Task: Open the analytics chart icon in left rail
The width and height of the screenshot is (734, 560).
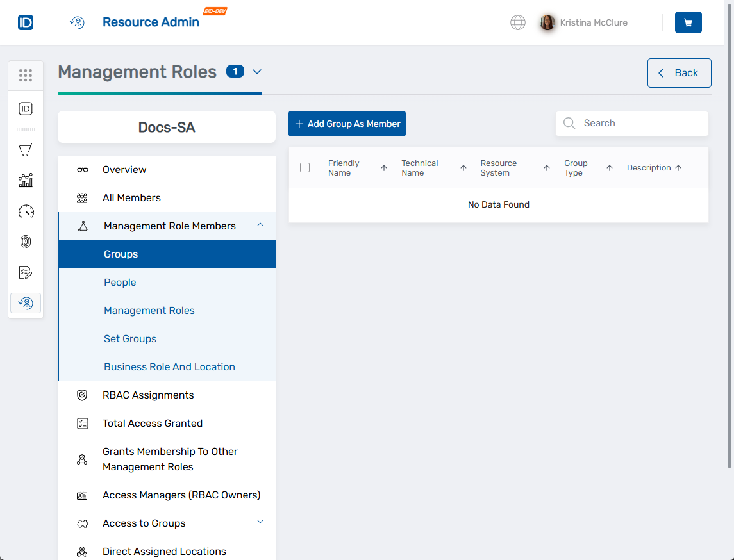Action: pos(26,181)
